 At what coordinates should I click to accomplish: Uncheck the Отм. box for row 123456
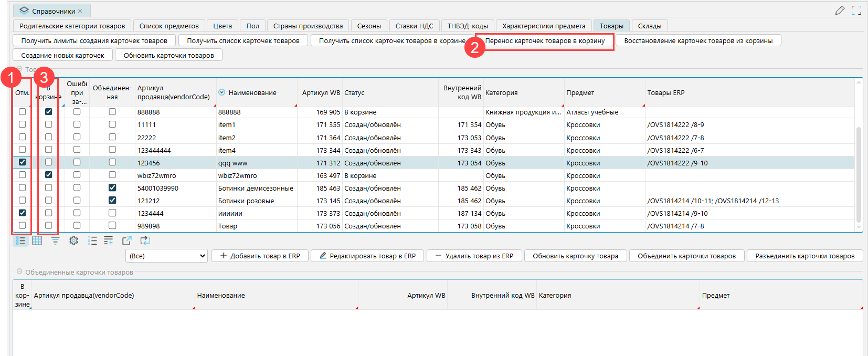[x=22, y=162]
